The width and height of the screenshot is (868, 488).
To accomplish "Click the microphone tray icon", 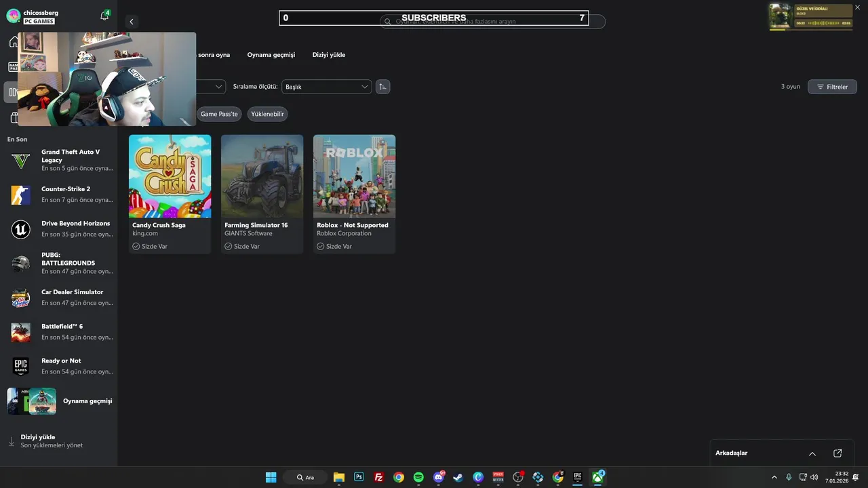I will click(789, 477).
